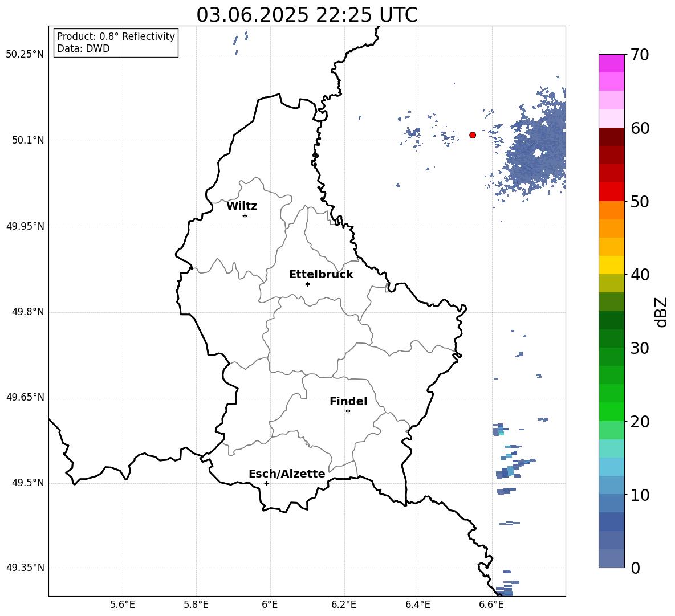This screenshot has width=675, height=616.
Task: Click the 49.65°N latitude label
Action: 25,397
